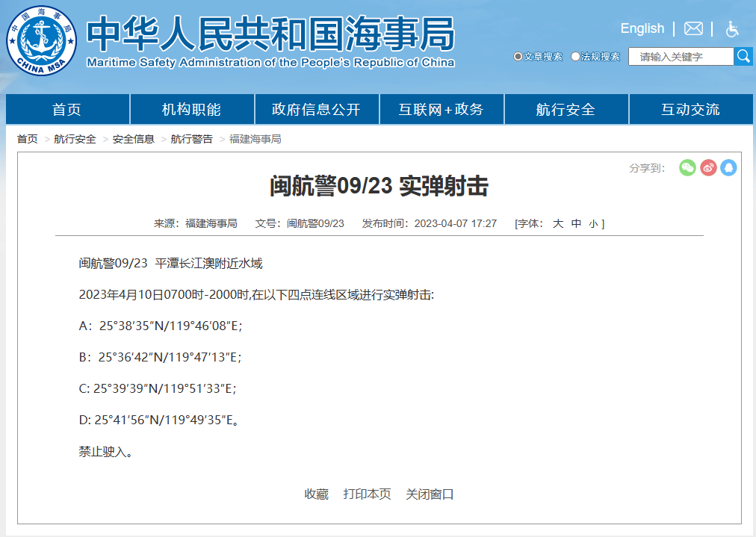Click the article title 闽航警09/23 实弹射击
The height and width of the screenshot is (537, 756).
[379, 186]
